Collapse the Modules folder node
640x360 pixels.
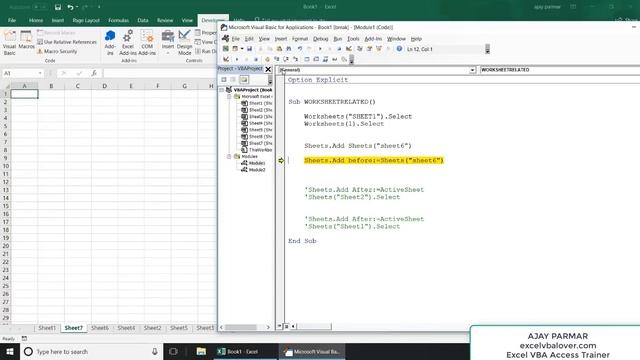[229, 157]
